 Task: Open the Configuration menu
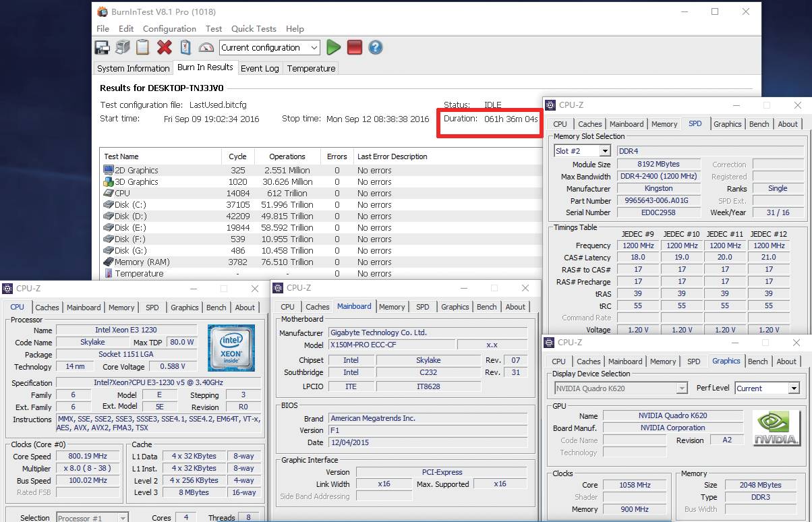pos(169,29)
